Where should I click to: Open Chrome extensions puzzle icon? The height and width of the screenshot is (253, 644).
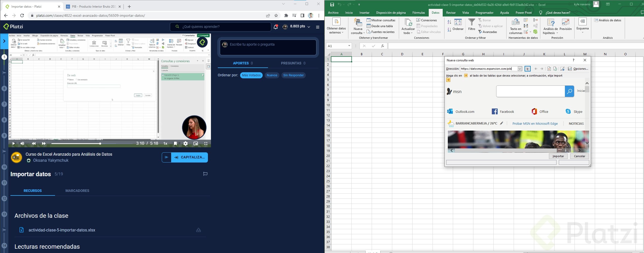click(x=286, y=15)
